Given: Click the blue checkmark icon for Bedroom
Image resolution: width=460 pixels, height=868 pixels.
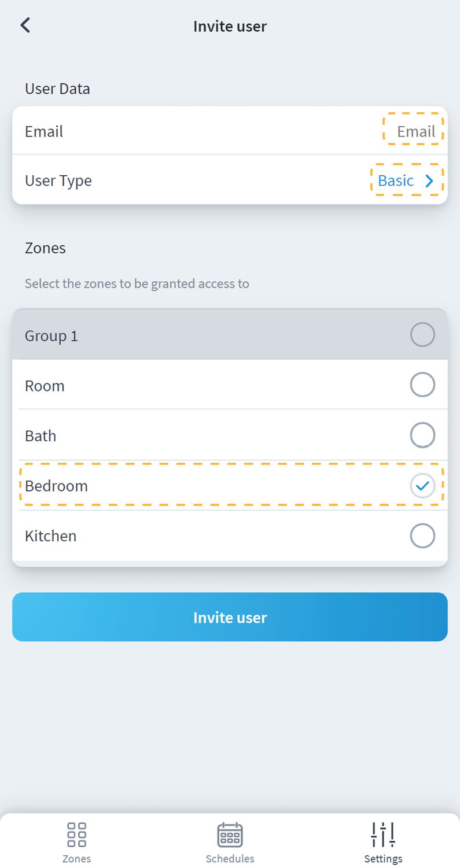Looking at the screenshot, I should click(422, 485).
